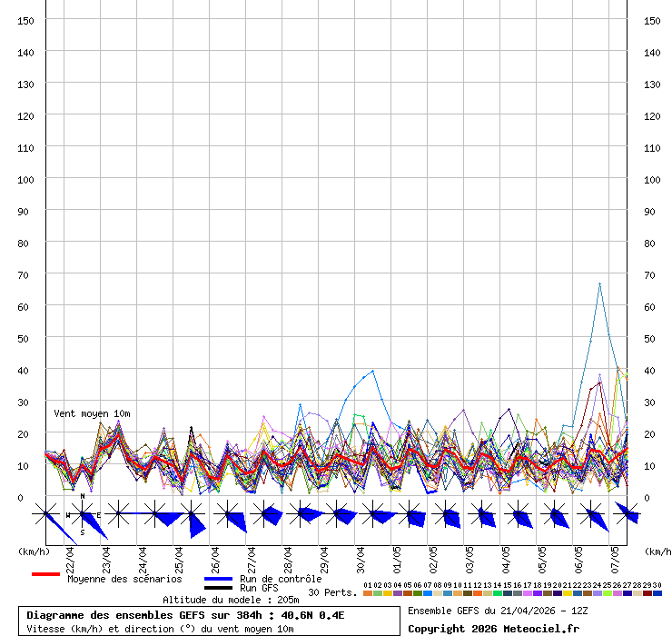This screenshot has height=636, width=672.
Task: Select the wind rose between 25/04 and 26/04
Action: pyautogui.click(x=191, y=515)
